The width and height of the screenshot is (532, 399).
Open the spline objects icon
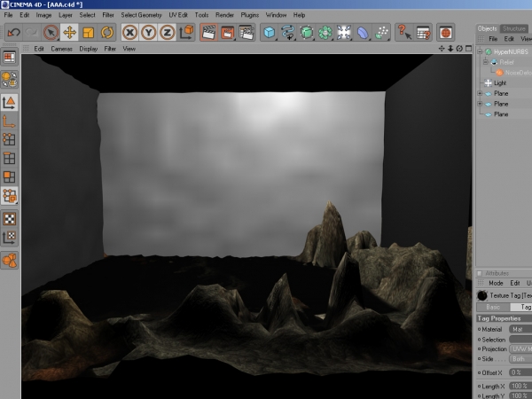click(287, 33)
